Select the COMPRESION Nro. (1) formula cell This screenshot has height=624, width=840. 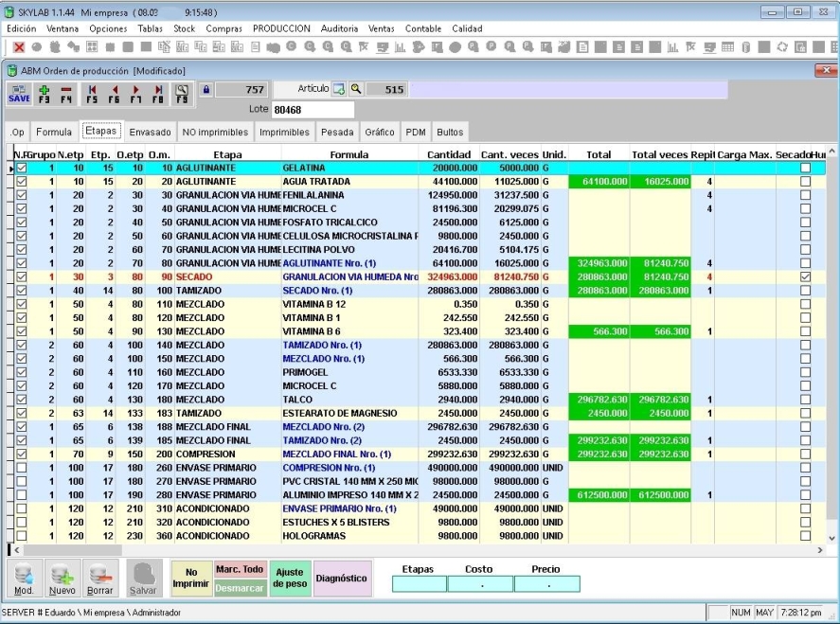[x=349, y=468]
